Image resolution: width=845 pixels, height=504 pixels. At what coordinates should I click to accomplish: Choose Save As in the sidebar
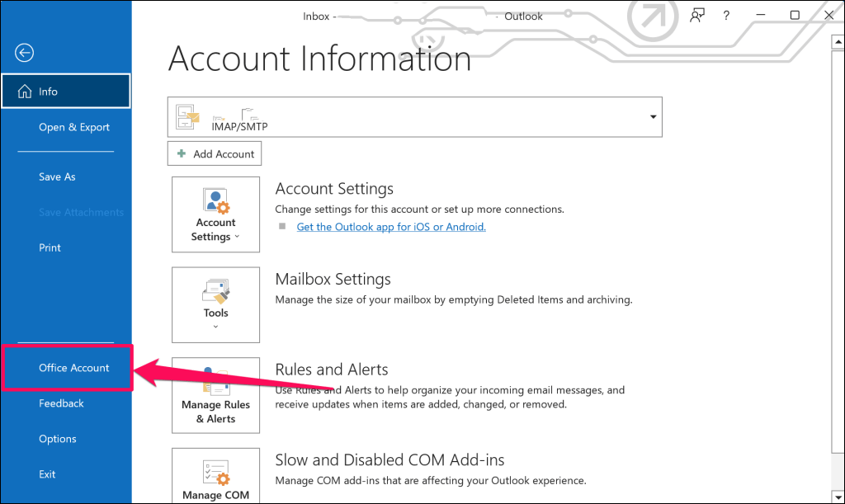tap(57, 177)
